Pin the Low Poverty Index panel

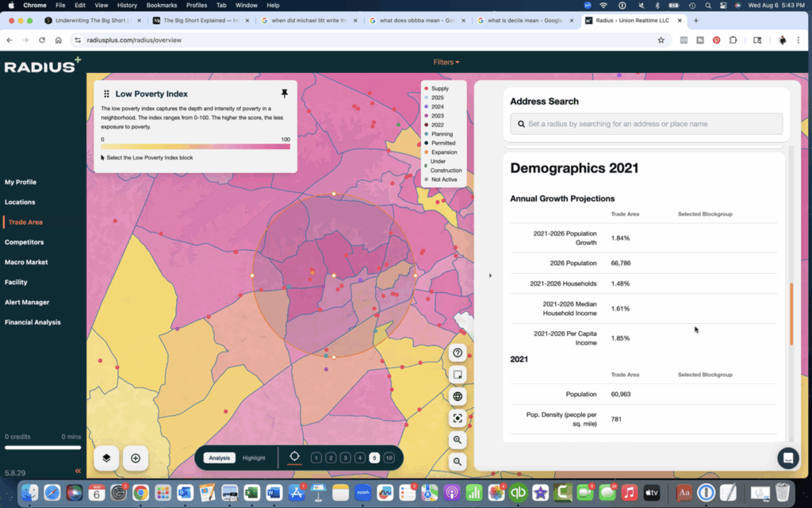click(285, 93)
